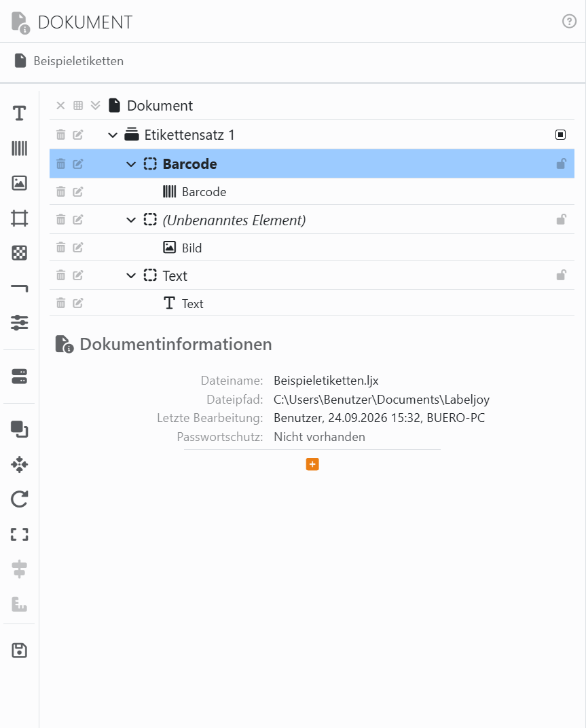Image resolution: width=586 pixels, height=728 pixels.
Task: Click the ruler measurement icon
Action: 19,604
